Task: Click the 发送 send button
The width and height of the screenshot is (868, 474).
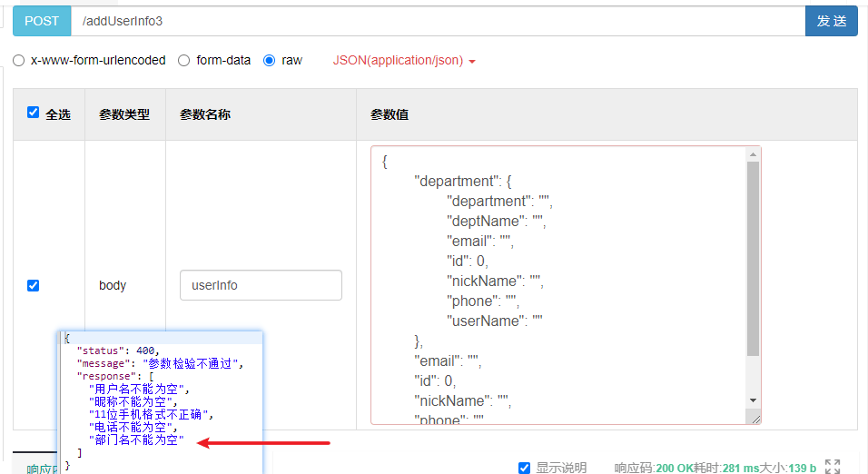Action: click(x=831, y=21)
